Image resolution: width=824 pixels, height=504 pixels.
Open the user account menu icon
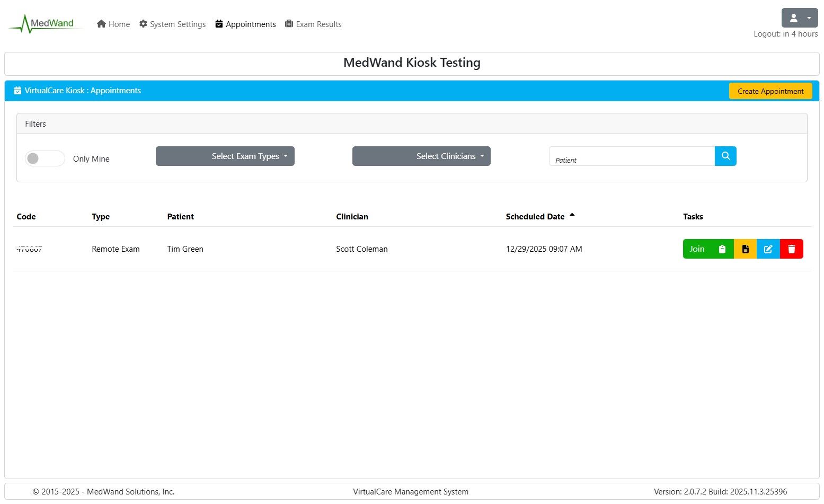point(799,18)
